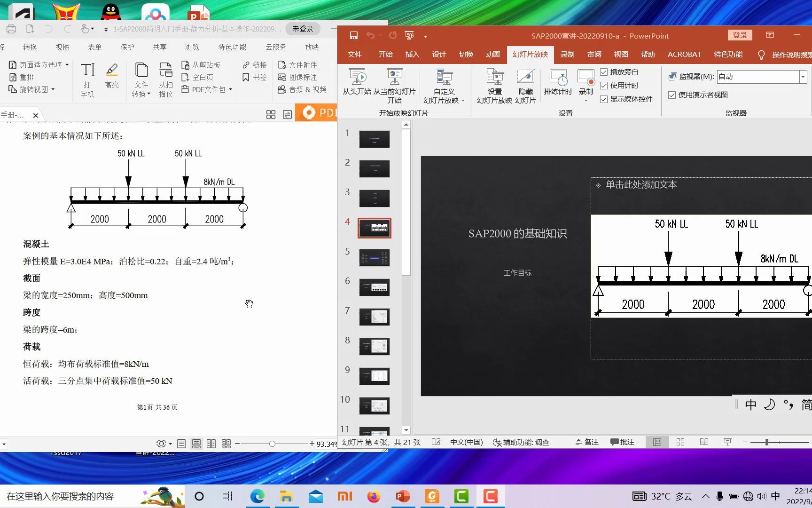This screenshot has width=812, height=508.
Task: Click File Attachment (文件附件) in PDF reader
Action: [297, 65]
